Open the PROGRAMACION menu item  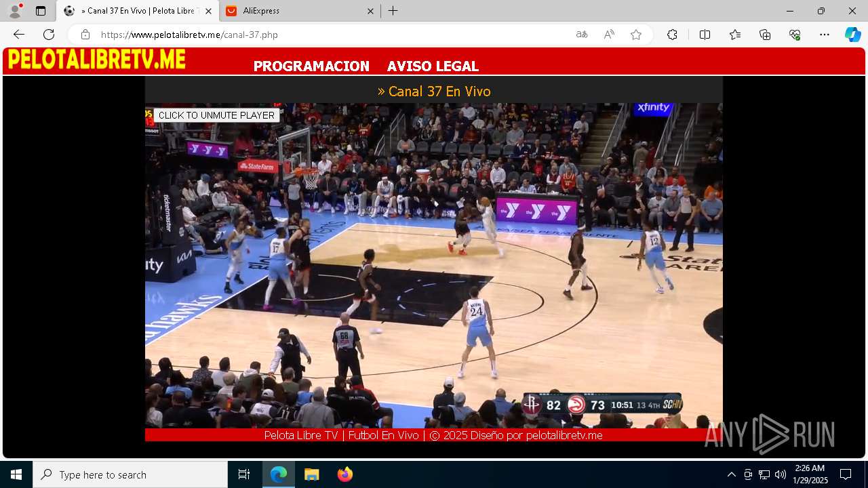point(311,66)
